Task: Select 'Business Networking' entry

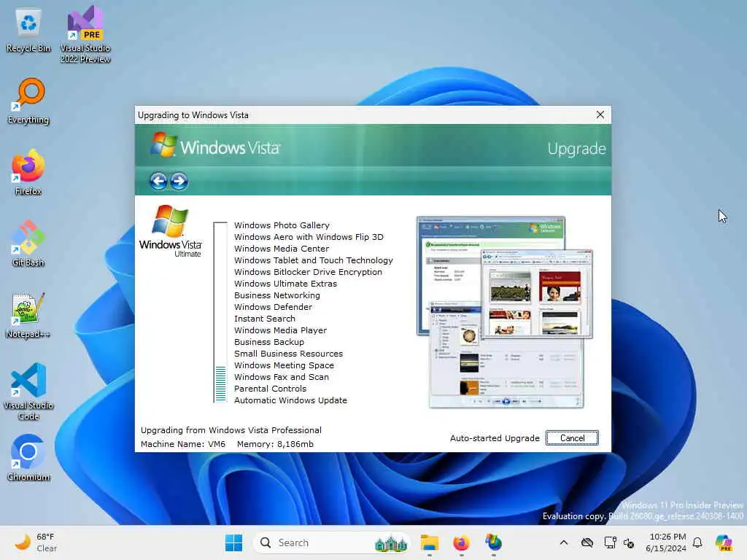Action: pyautogui.click(x=277, y=295)
